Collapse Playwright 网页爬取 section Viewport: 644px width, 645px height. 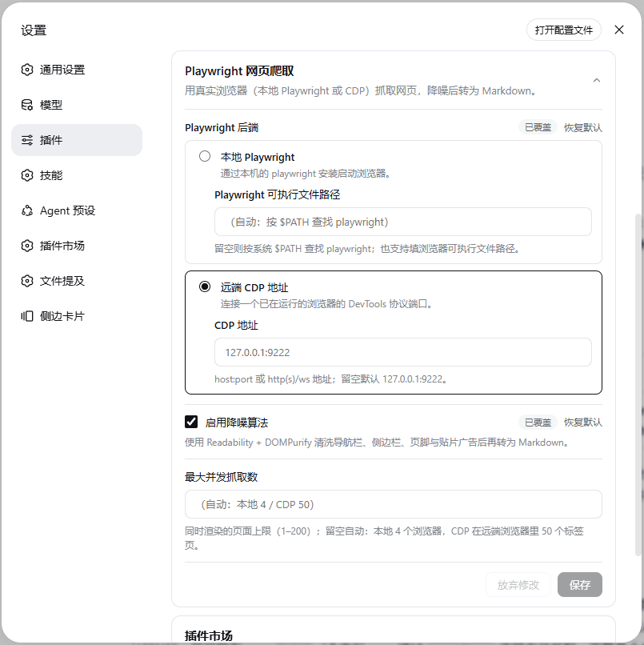597,80
